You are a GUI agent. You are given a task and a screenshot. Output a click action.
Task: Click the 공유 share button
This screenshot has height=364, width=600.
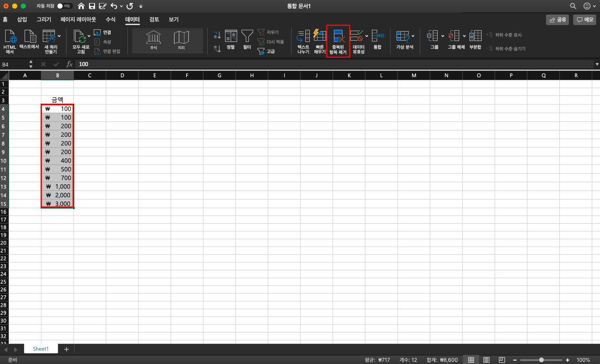(558, 19)
